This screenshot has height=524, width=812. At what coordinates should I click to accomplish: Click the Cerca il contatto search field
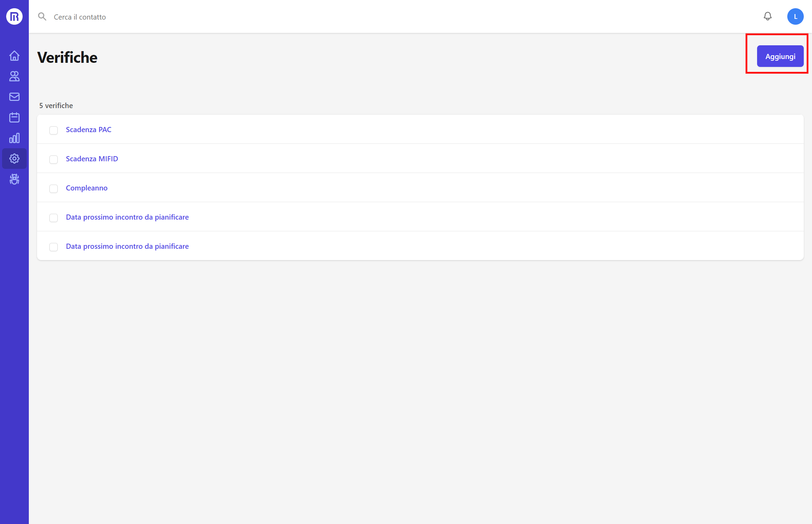pos(80,16)
